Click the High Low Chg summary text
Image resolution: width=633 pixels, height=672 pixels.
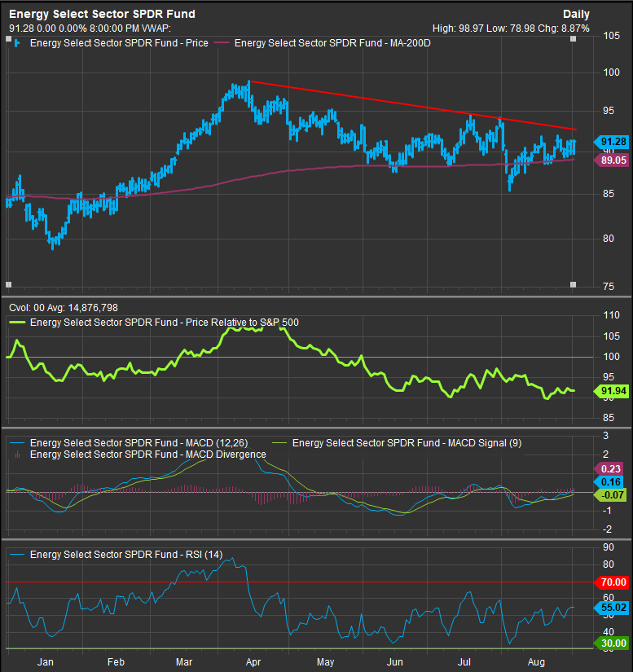click(511, 29)
